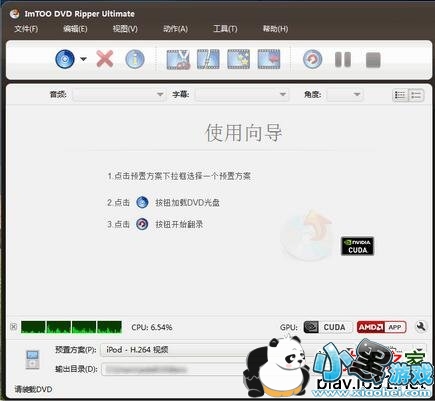435x401 pixels.
Task: Start ripping with the convert button
Action: tap(312, 60)
